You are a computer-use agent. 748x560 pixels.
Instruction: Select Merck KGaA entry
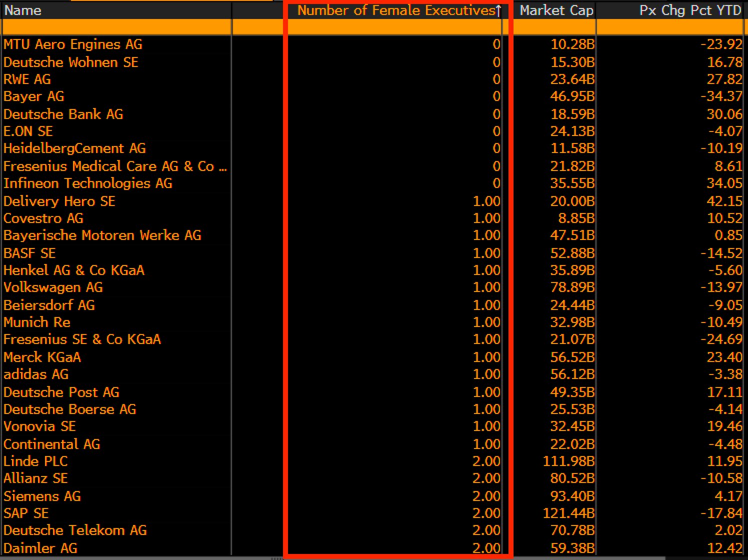click(x=42, y=357)
